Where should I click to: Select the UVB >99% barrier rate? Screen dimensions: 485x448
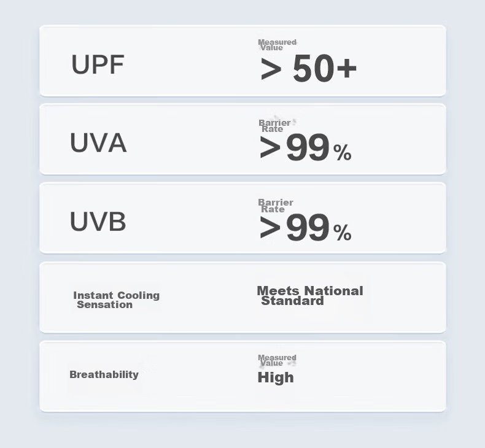[x=305, y=228]
